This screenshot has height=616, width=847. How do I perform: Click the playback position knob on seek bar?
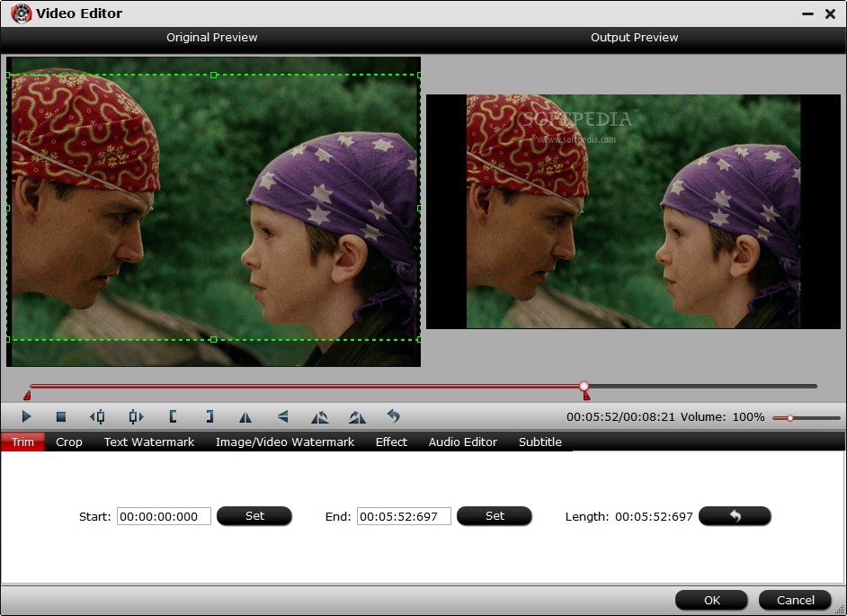(x=584, y=386)
